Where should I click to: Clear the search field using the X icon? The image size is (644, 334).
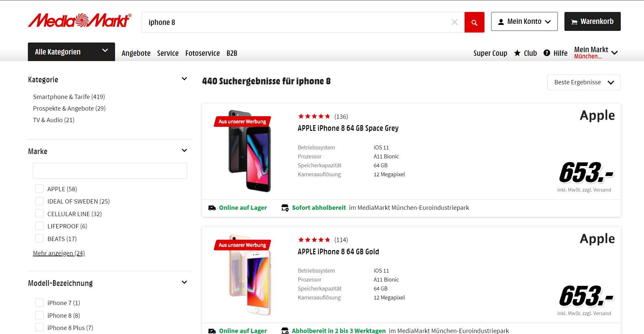tap(454, 22)
